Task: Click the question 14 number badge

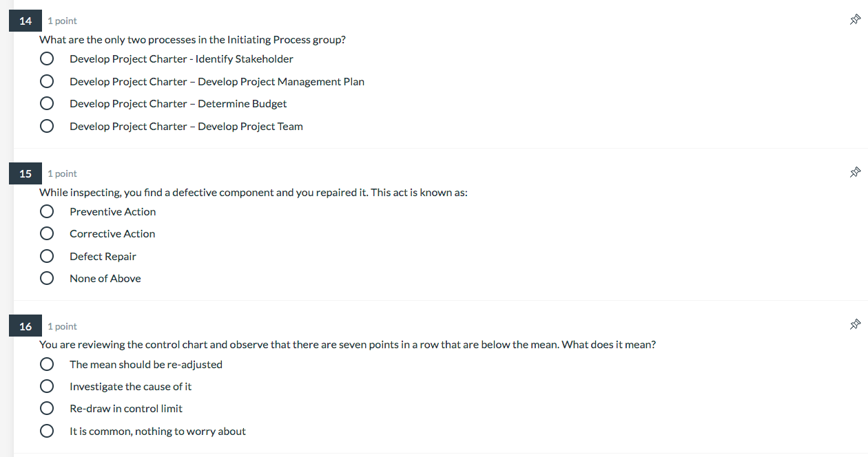Action: 25,20
